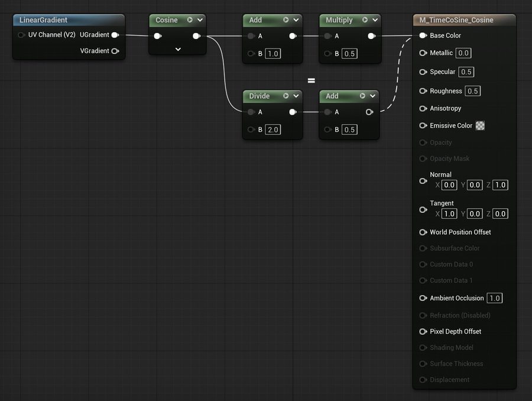Click the Divide node's A input pin
532x401 pixels.
(251, 112)
